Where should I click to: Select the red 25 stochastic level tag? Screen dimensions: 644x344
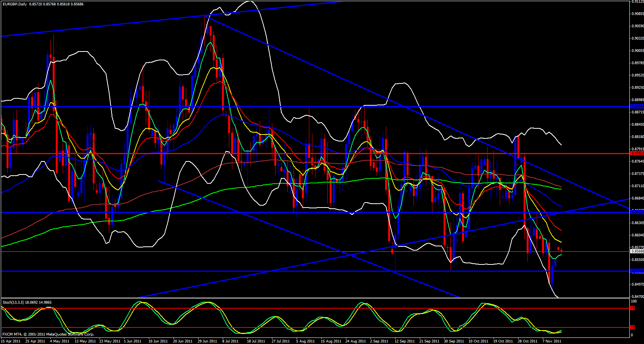coord(632,327)
